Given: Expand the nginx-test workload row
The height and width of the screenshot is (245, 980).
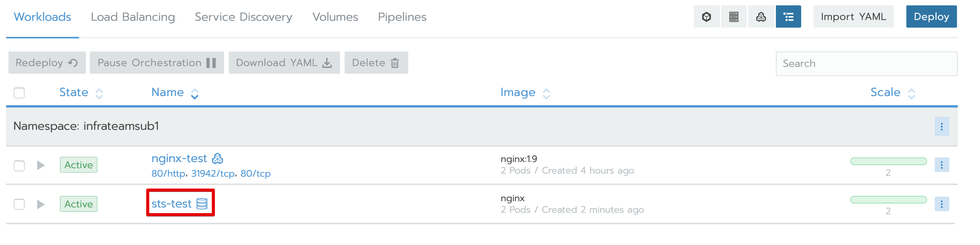Looking at the screenshot, I should pyautogui.click(x=41, y=166).
